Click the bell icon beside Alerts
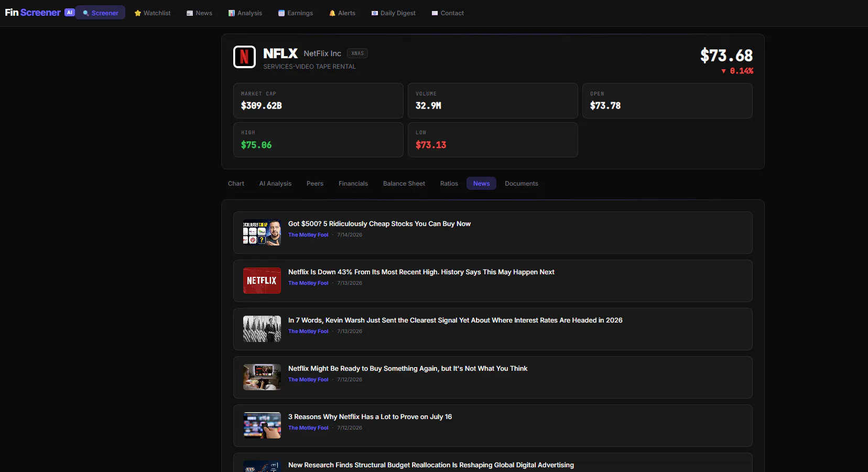 click(x=332, y=13)
